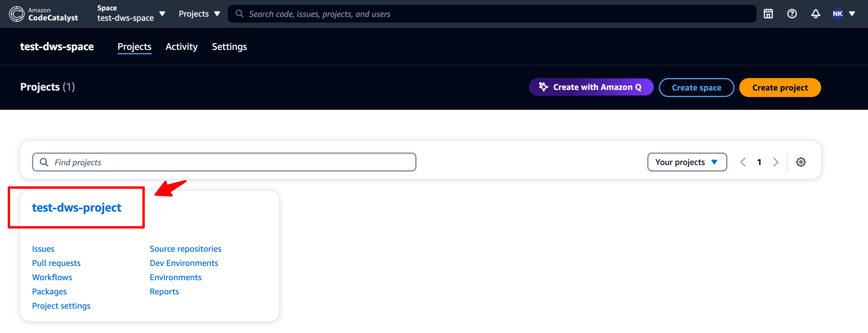Expand the user profile dropdown arrow

(852, 14)
